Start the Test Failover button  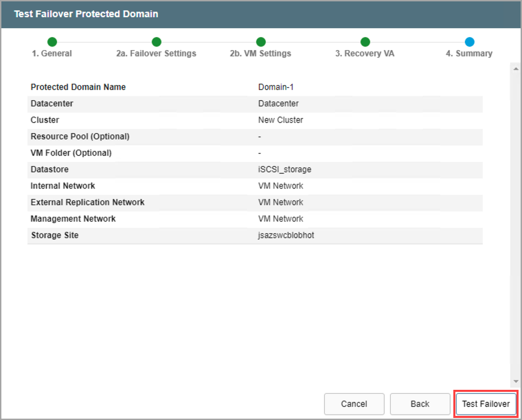(x=486, y=404)
